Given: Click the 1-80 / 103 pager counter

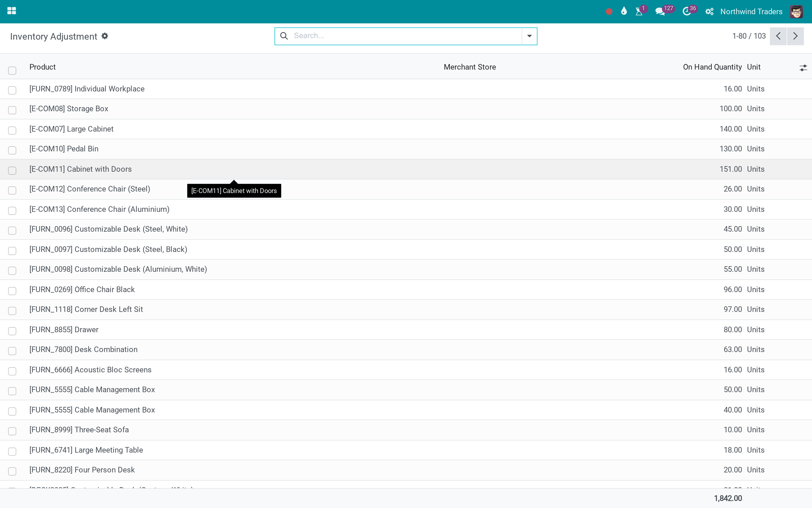Looking at the screenshot, I should 749,36.
